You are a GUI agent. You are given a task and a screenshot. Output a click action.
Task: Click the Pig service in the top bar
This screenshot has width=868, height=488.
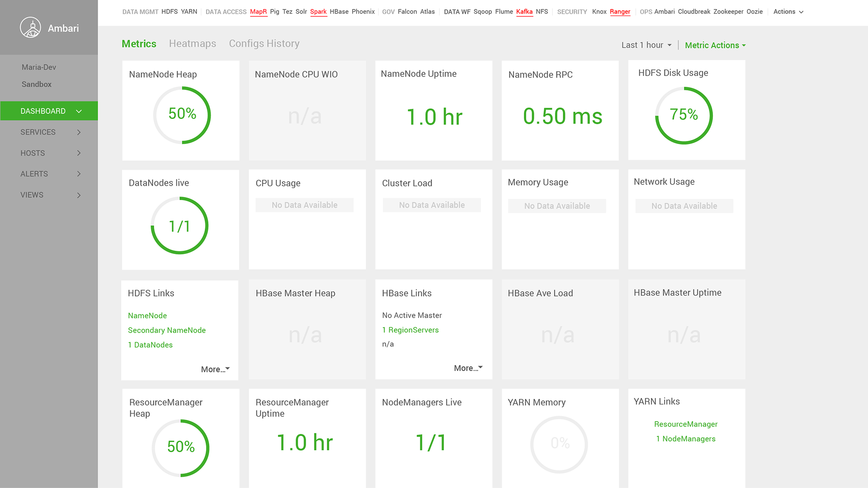275,12
